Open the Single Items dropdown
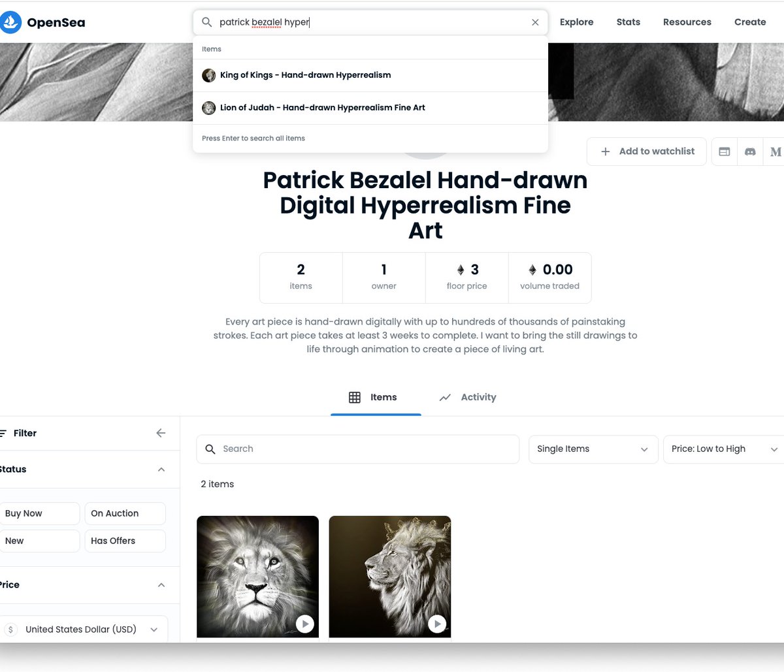This screenshot has width=784, height=672. point(593,449)
